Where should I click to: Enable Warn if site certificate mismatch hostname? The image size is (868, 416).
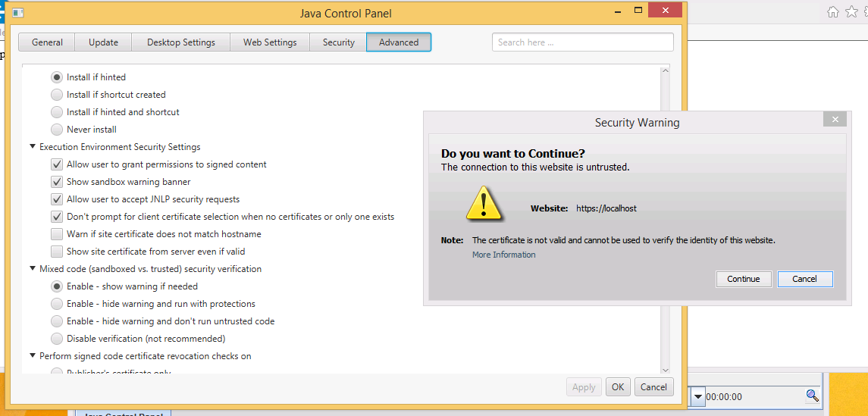(57, 234)
